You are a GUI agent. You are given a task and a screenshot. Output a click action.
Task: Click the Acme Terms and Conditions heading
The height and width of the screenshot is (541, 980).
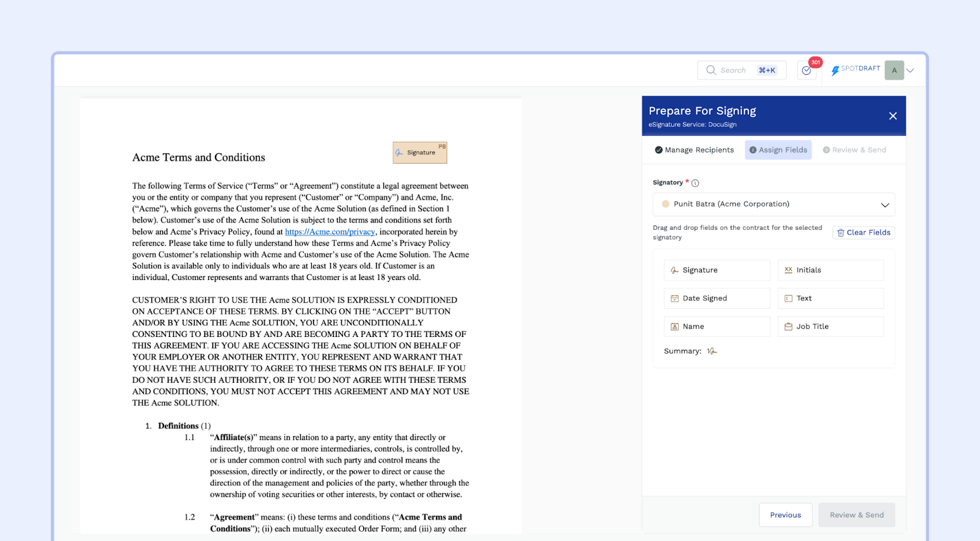click(x=199, y=157)
